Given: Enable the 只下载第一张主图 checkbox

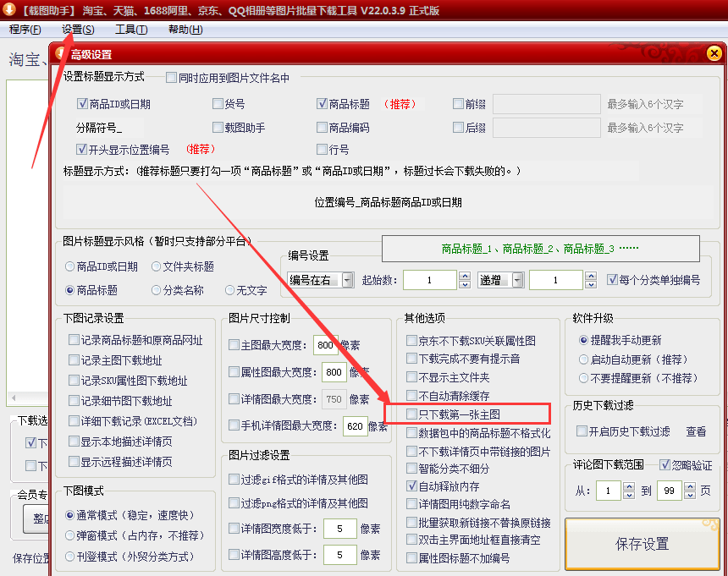Looking at the screenshot, I should [x=412, y=414].
